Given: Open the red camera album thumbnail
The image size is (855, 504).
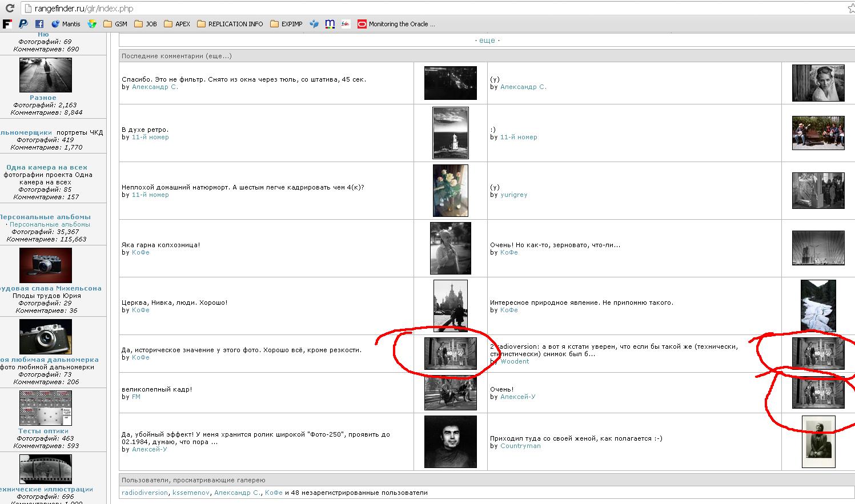Looking at the screenshot, I should (46, 265).
